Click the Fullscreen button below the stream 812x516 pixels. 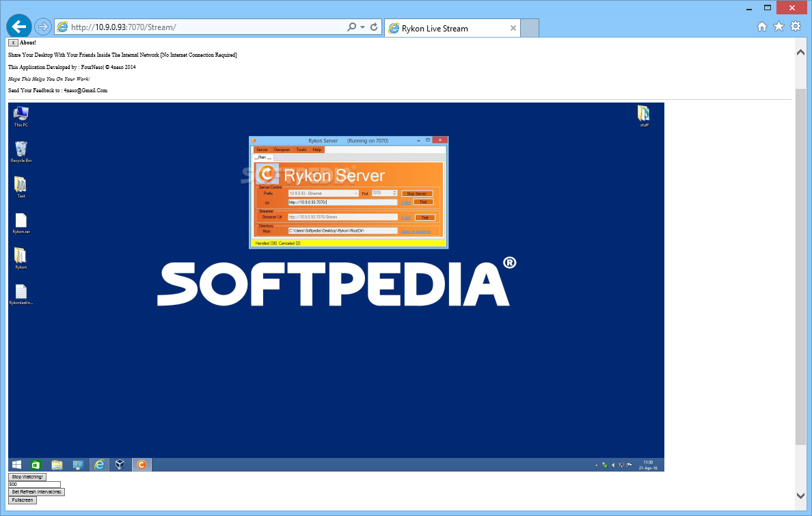point(23,500)
